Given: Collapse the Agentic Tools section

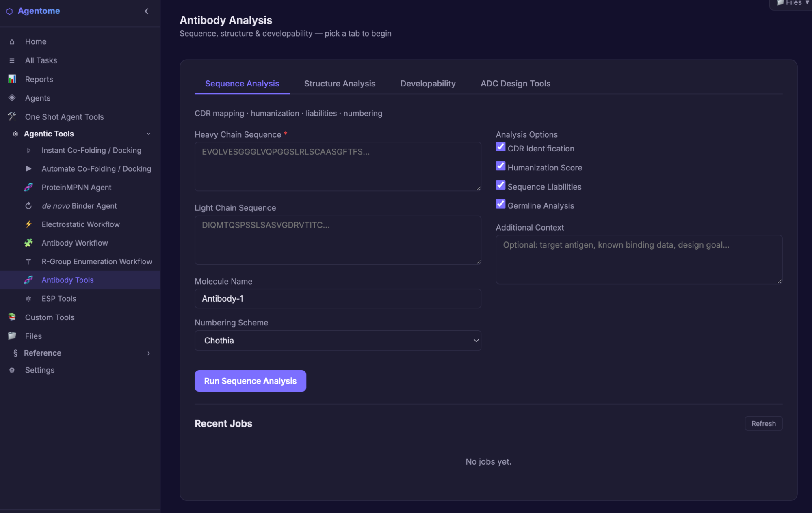Looking at the screenshot, I should [148, 134].
